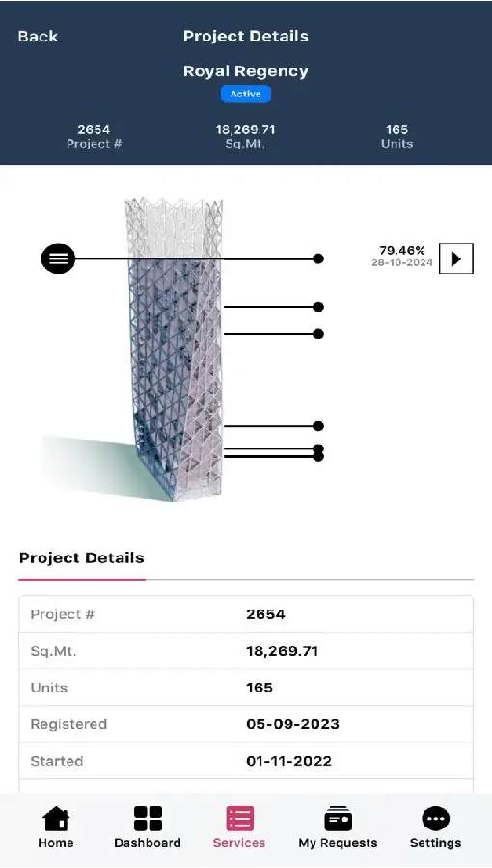
Task: Select the fourth milestone marker dot
Action: 318,426
